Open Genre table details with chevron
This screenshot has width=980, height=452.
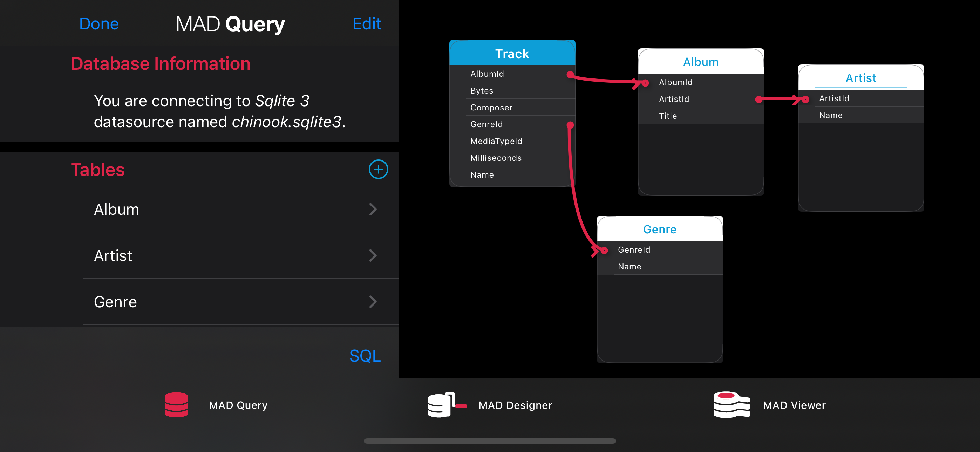(373, 302)
